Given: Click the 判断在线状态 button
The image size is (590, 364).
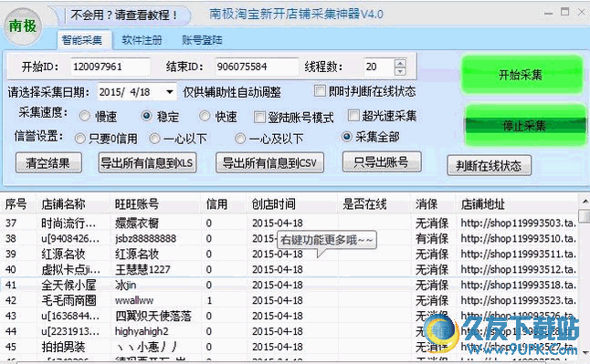Looking at the screenshot, I should 490,165.
